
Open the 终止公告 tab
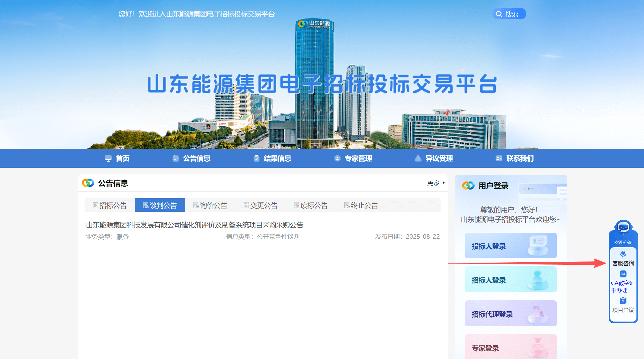(x=361, y=205)
